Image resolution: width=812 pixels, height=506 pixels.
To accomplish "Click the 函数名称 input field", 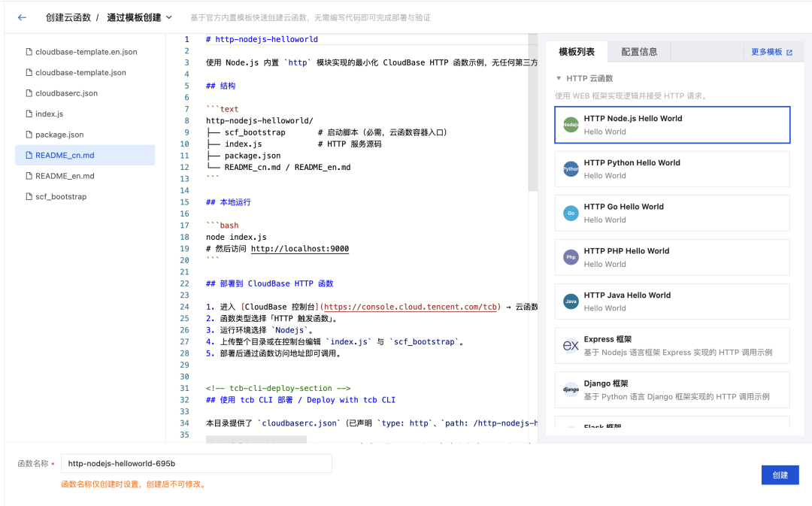I will point(196,464).
